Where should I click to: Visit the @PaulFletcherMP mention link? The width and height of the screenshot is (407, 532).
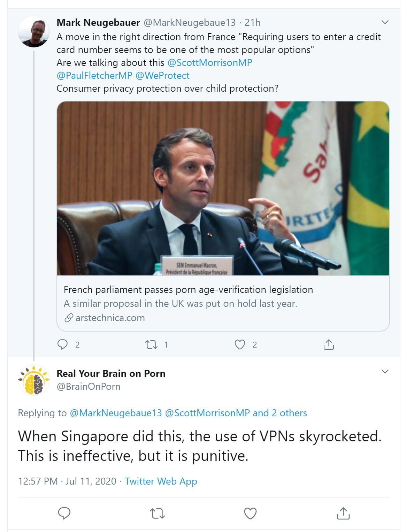(94, 76)
